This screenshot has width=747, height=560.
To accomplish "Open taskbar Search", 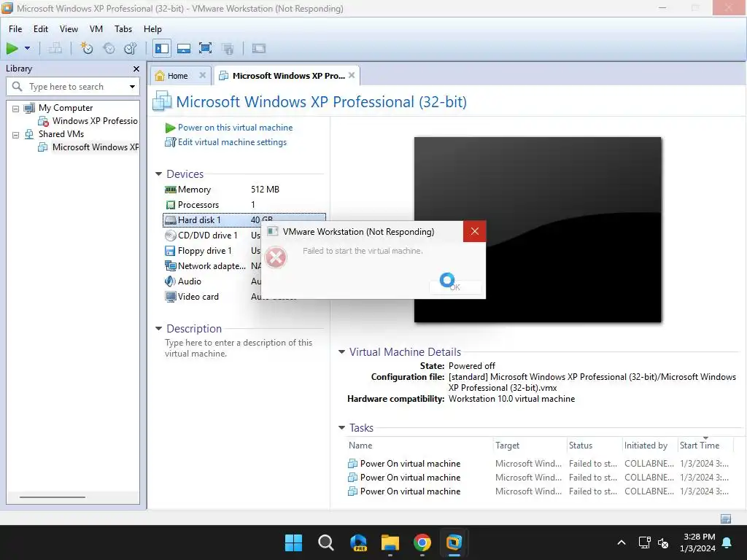I will [x=326, y=542].
